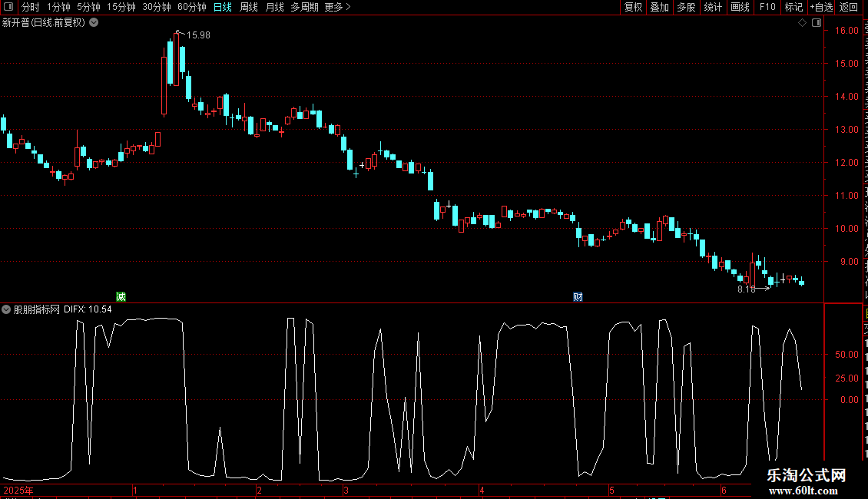
Task: Expand the 更多 periods menu
Action: coord(337,7)
